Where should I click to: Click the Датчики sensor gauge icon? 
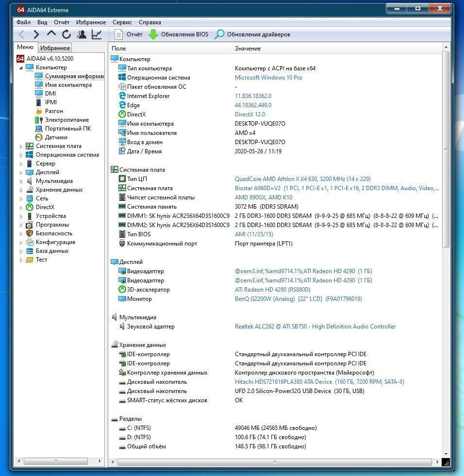[x=38, y=137]
